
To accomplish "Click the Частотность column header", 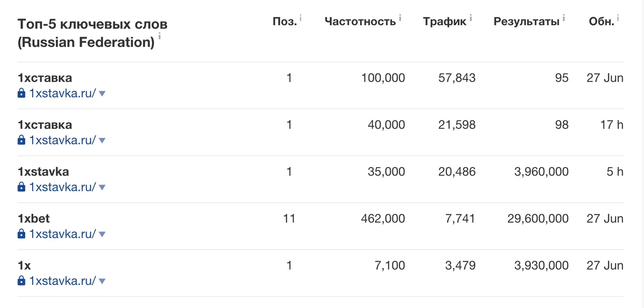I will [x=360, y=22].
